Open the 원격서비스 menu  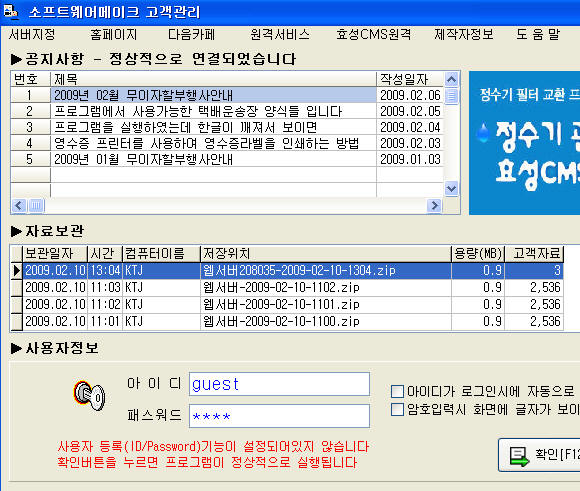(280, 34)
